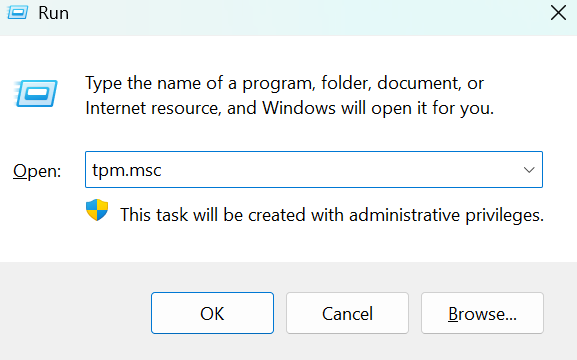Click the small Run icon in title bar
The image size is (577, 360).
coord(18,13)
